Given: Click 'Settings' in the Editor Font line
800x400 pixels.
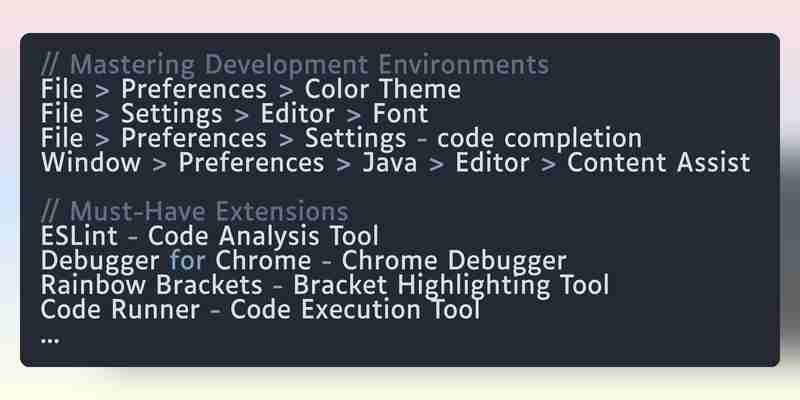Looking at the screenshot, I should 171,114.
